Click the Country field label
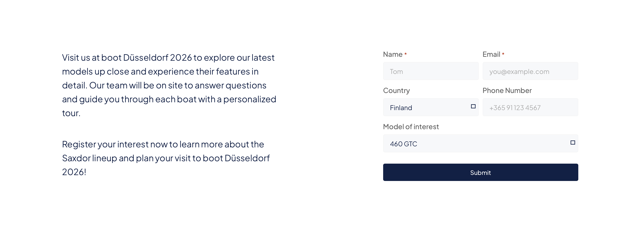Image resolution: width=644 pixels, height=241 pixels. tap(396, 91)
